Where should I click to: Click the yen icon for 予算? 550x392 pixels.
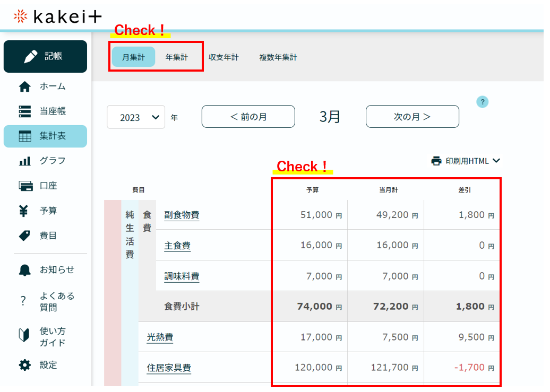coord(24,211)
